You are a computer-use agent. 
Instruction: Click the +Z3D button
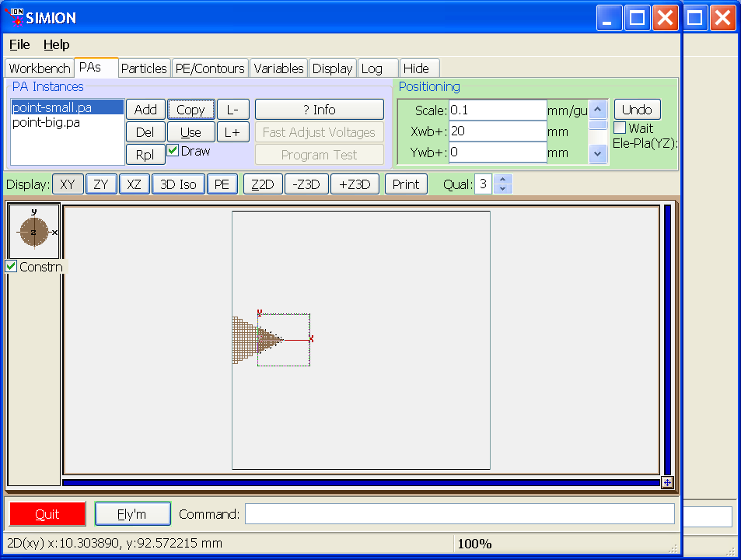point(355,184)
